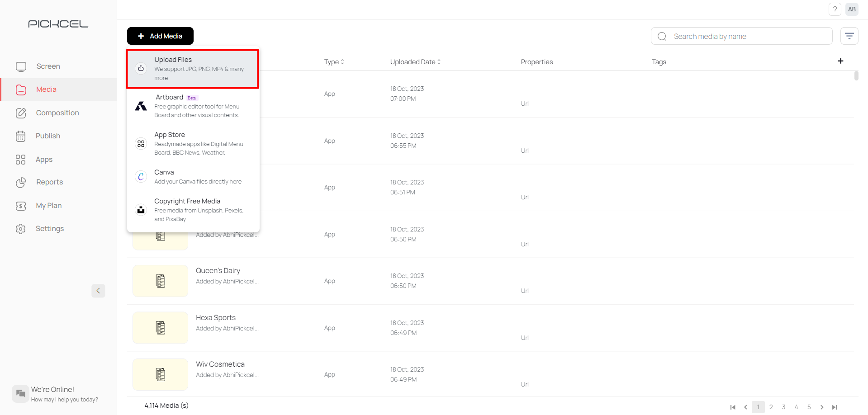Click the Apps grid icon in sidebar
Screen dimensions: 868x415
[21, 160]
